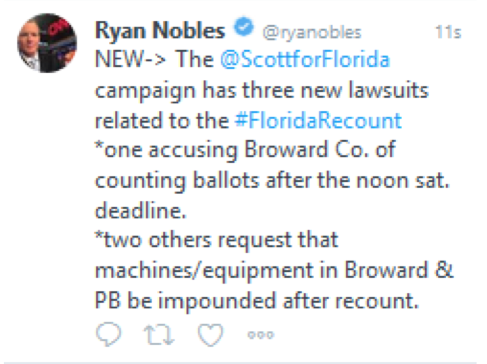Click the blue verified badge

click(x=244, y=27)
